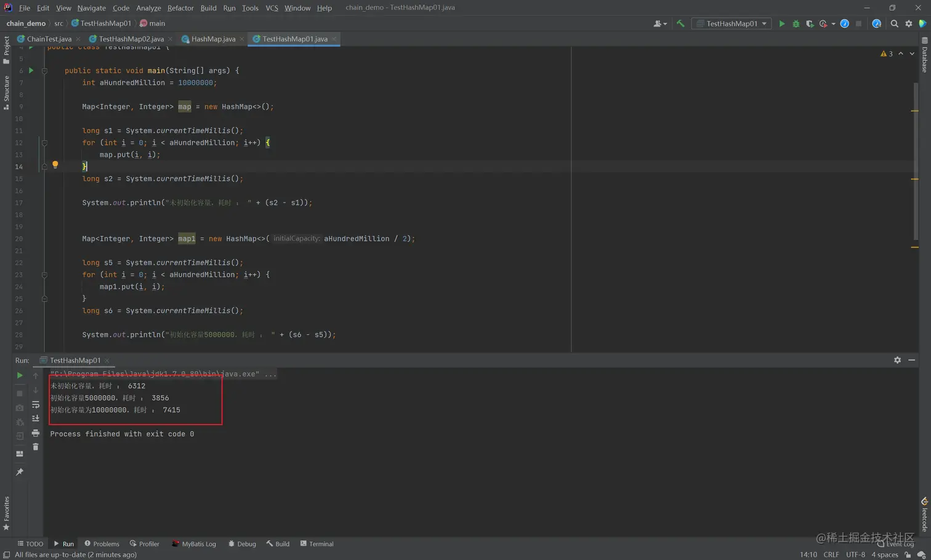
Task: Open the Navigate menu
Action: pyautogui.click(x=91, y=8)
